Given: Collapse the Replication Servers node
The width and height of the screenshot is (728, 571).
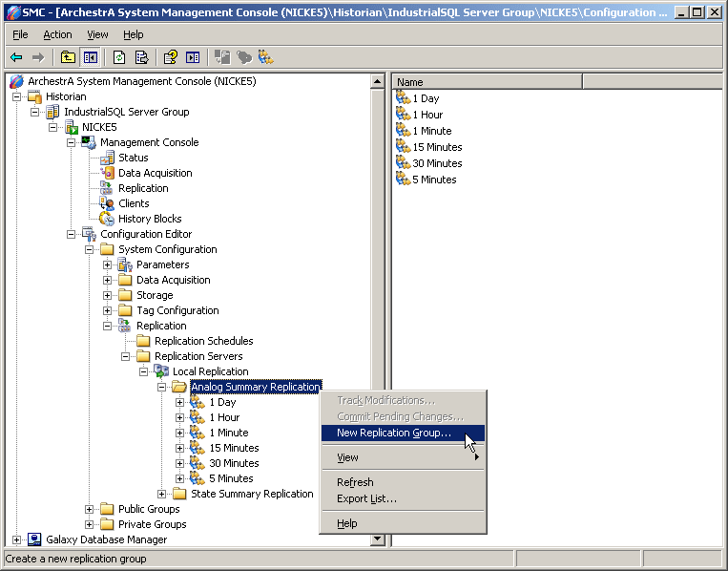Looking at the screenshot, I should click(x=125, y=356).
